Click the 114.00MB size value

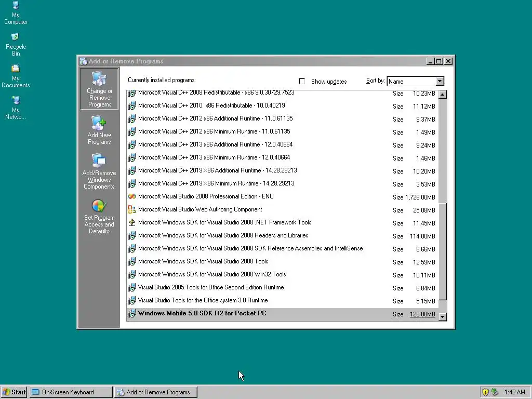coord(422,236)
